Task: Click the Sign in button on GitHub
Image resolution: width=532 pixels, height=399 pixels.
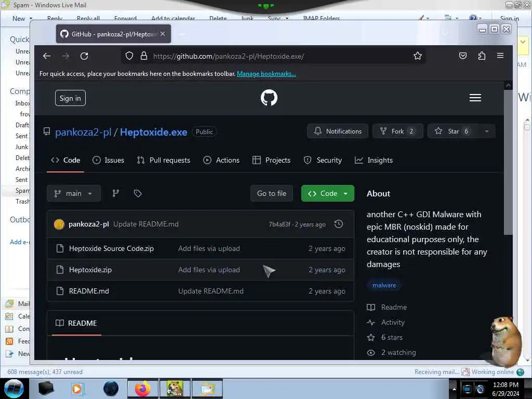Action: 70,98
